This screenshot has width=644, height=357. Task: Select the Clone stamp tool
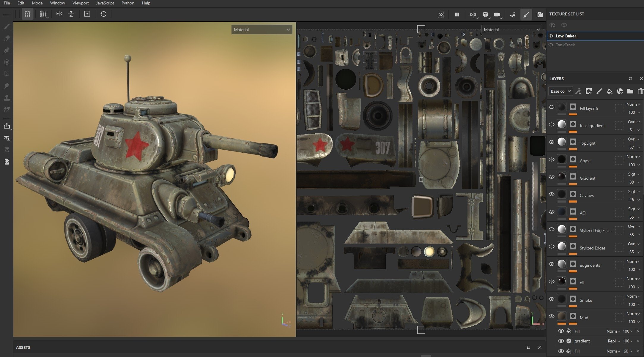click(7, 98)
